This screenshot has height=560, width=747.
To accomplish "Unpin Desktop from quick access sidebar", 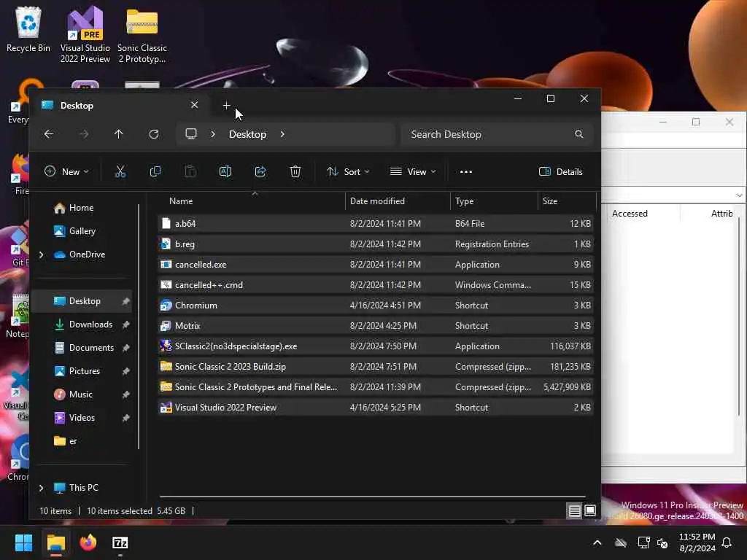I will pyautogui.click(x=125, y=301).
